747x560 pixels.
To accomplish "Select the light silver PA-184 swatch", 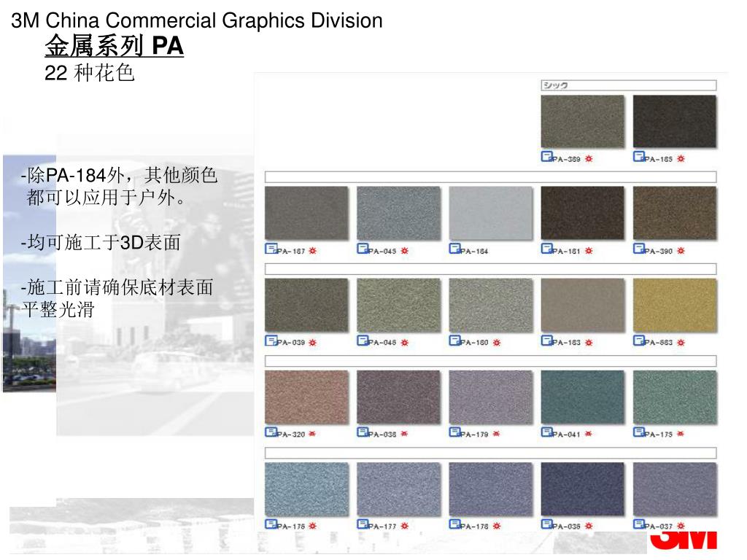I will (491, 213).
